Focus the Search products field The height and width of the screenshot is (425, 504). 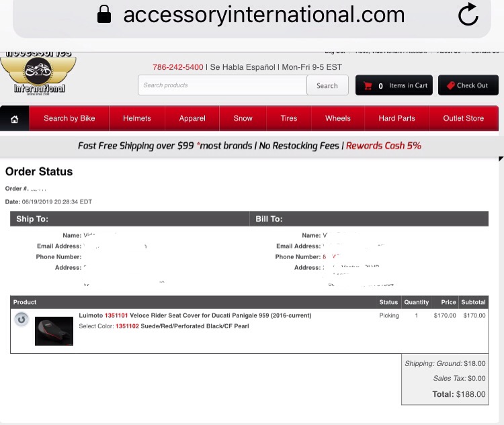222,85
